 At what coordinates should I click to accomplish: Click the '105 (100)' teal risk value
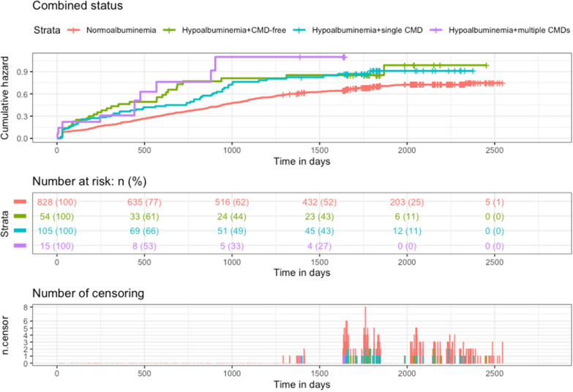(57, 232)
